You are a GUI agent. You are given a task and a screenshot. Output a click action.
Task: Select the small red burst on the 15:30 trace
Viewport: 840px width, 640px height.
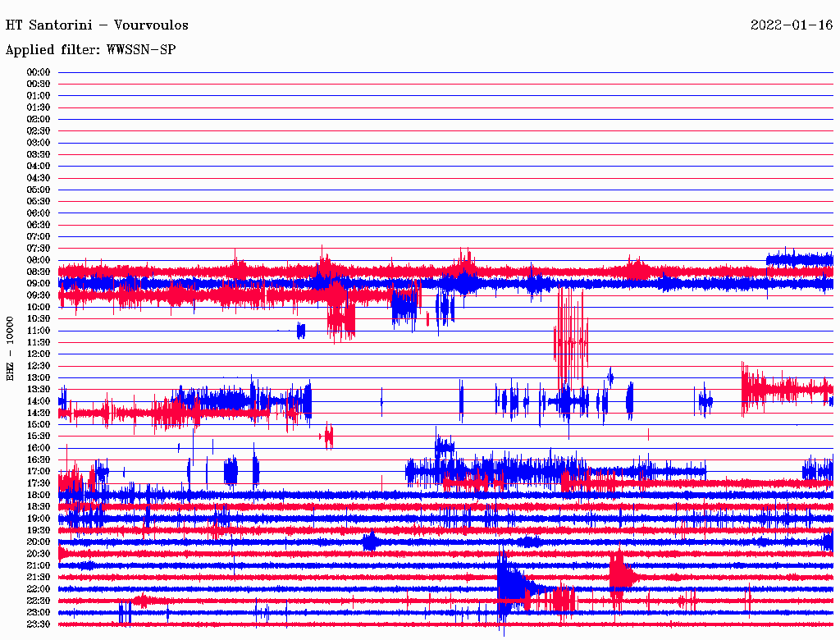point(328,436)
